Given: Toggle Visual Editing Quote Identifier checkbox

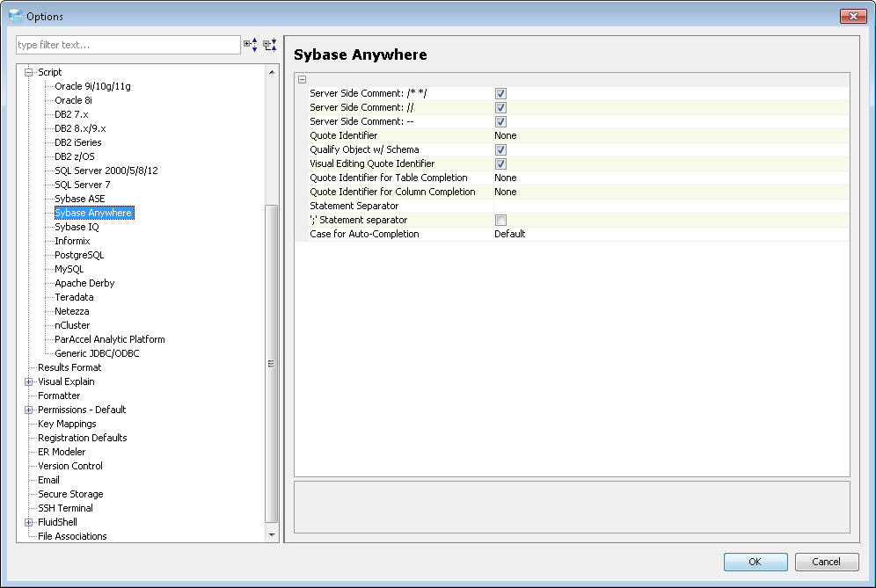Looking at the screenshot, I should 500,164.
